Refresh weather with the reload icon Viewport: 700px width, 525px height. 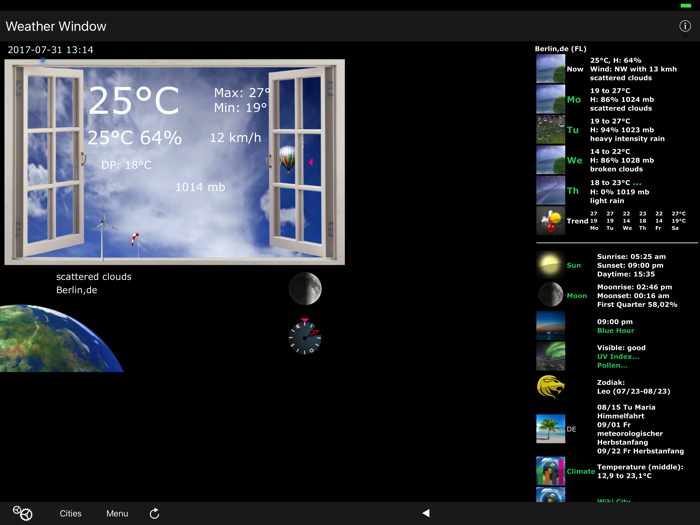pyautogui.click(x=154, y=513)
